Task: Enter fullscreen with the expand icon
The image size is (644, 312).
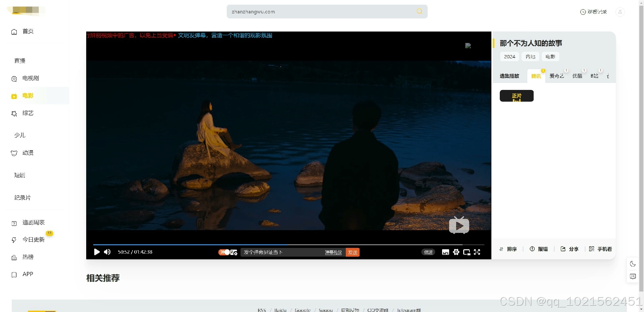Action: (477, 252)
